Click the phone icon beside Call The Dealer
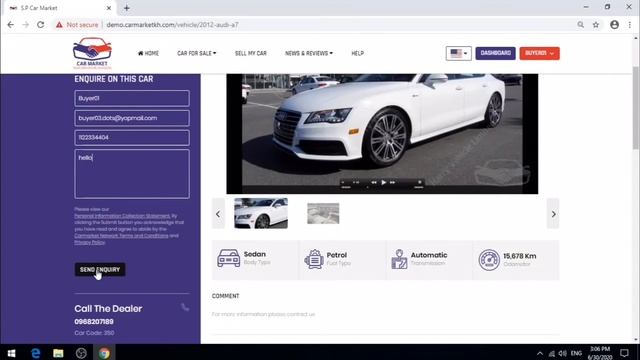Screen dimensions: 640x360 [185, 307]
